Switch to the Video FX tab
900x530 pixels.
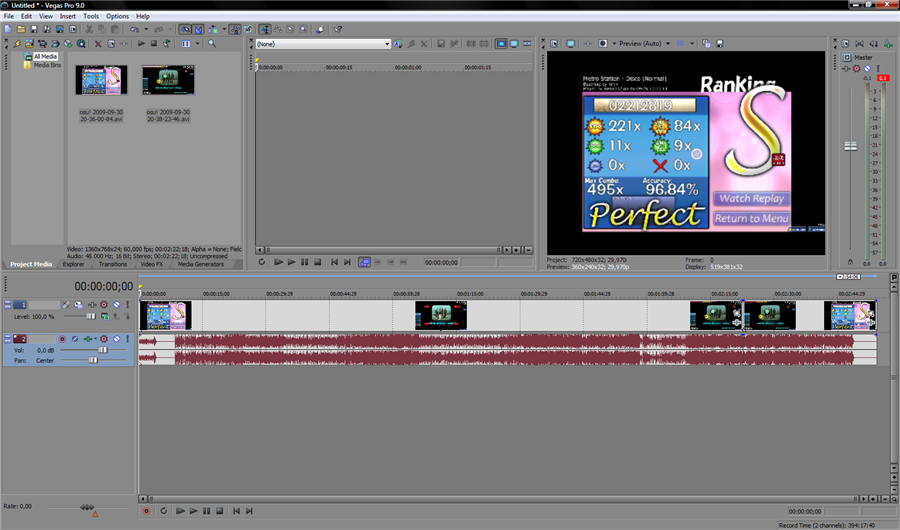tap(152, 264)
